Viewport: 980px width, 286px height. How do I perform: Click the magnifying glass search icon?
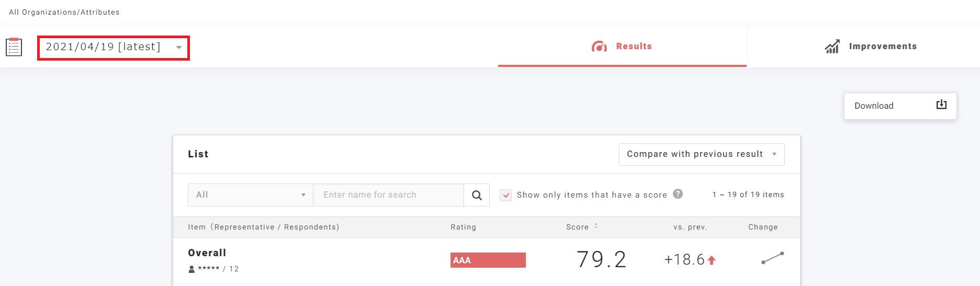477,195
